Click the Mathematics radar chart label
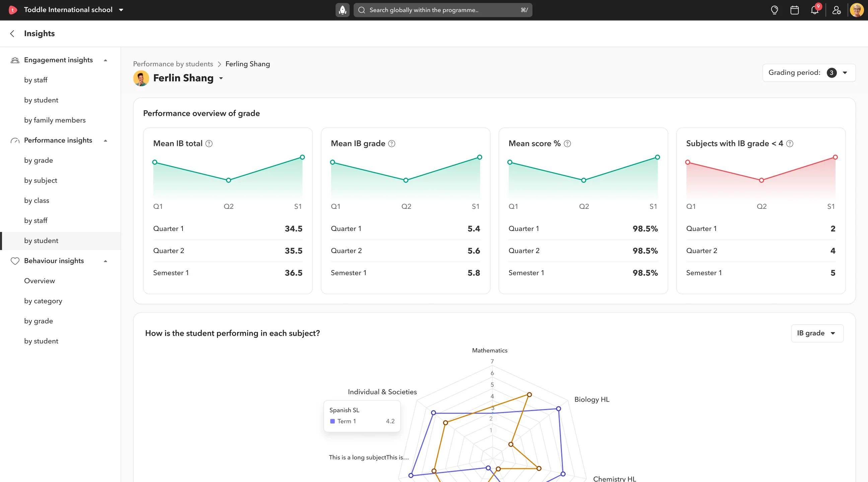868x482 pixels. [x=490, y=351]
